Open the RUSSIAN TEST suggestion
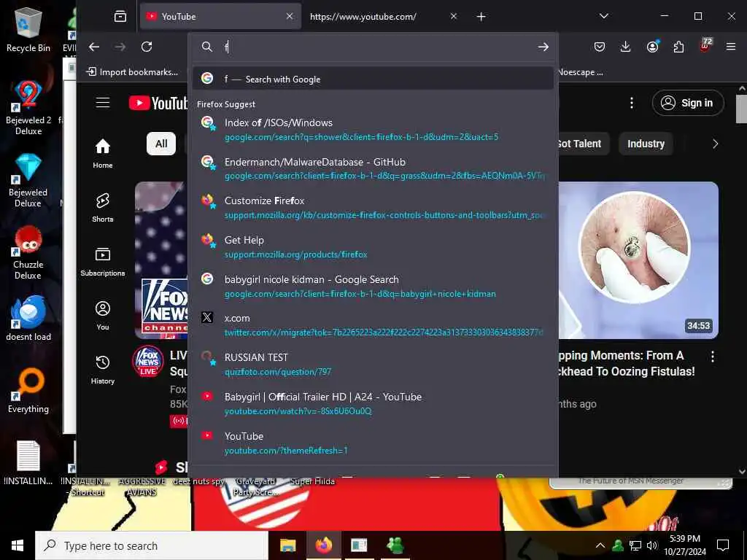The image size is (747, 560). click(x=373, y=365)
